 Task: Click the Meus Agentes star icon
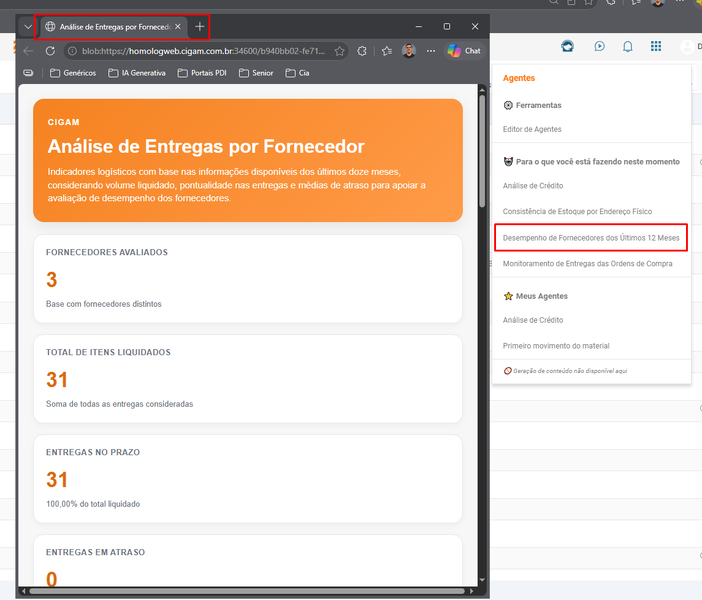coord(508,296)
